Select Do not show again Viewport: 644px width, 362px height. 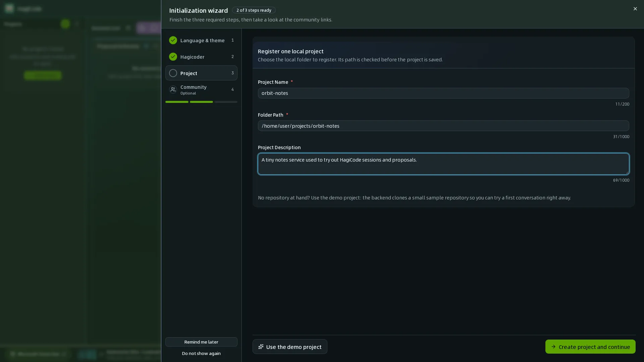click(201, 353)
